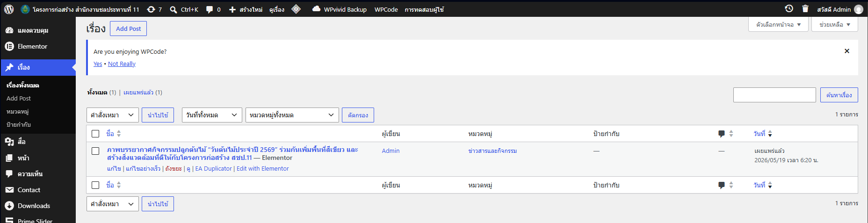Screen dimensions: 868x223
Task: Click the comments column icon in table footer
Action: (x=722, y=185)
